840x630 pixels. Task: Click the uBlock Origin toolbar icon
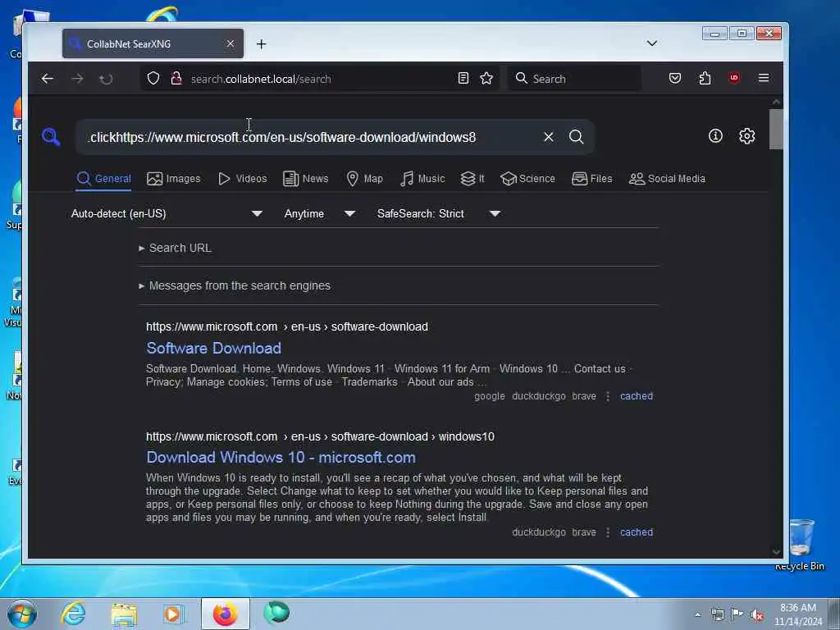point(734,78)
